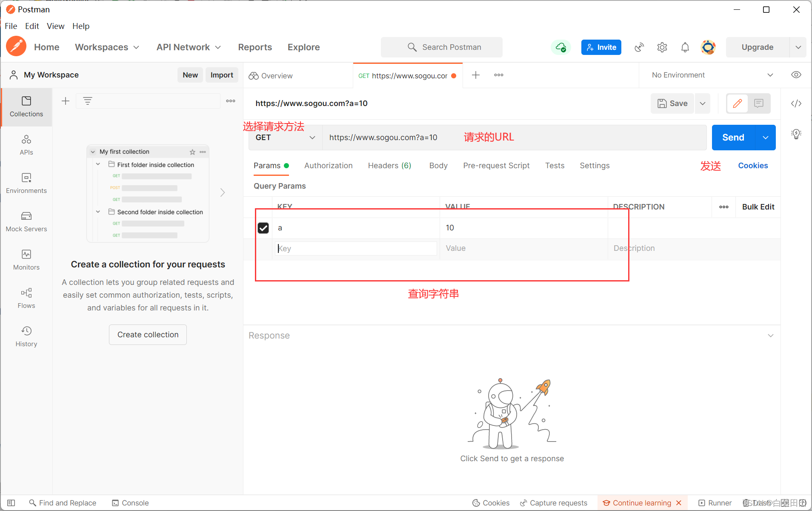Expand the Send options arrow
Image resolution: width=812 pixels, height=511 pixels.
point(766,138)
